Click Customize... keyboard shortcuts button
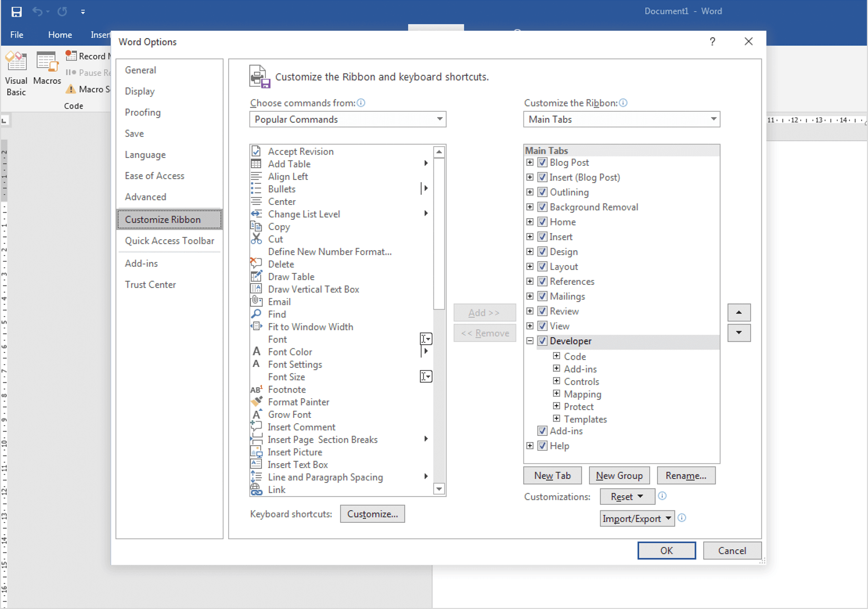 coord(372,514)
